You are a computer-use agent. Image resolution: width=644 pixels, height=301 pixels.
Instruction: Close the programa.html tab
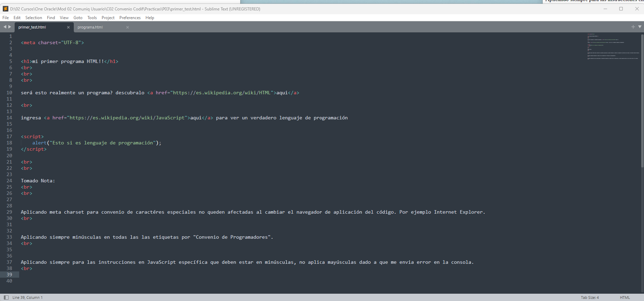pos(127,27)
